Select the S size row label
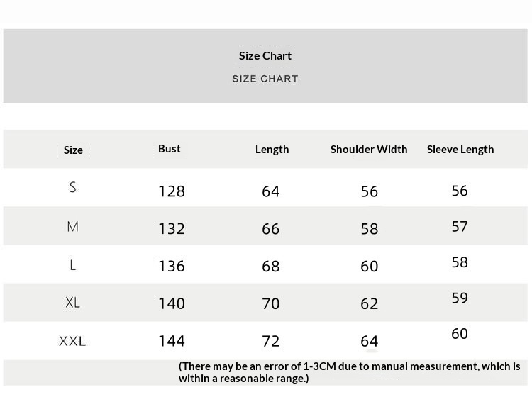The height and width of the screenshot is (409, 532). [72, 187]
